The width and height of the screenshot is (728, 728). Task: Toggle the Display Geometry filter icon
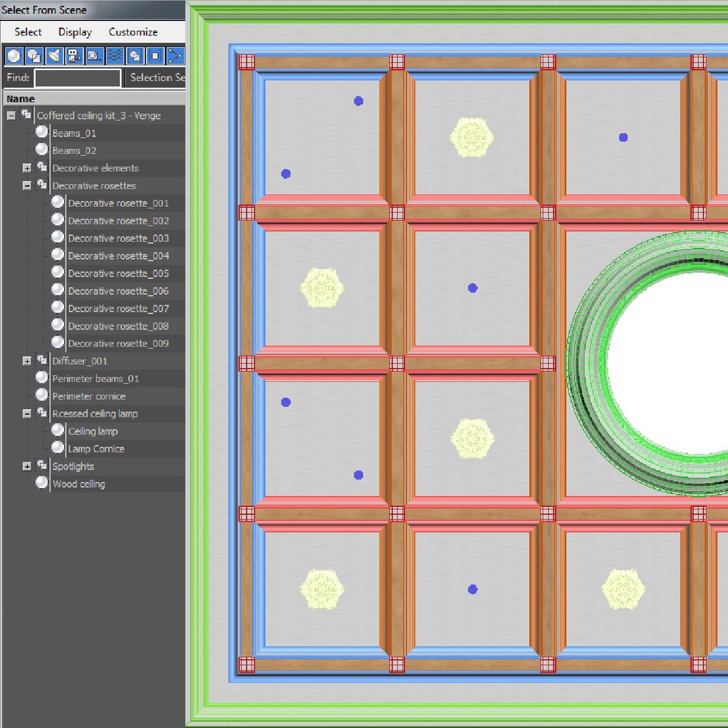coord(14,56)
